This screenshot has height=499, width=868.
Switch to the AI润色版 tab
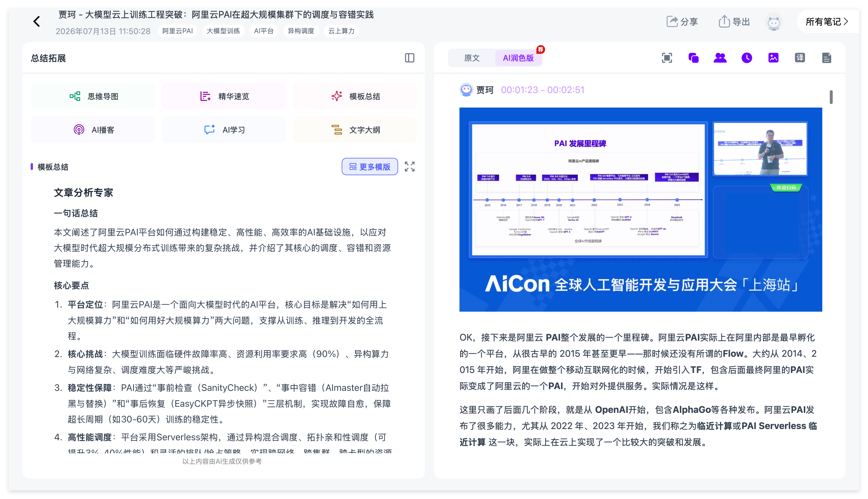(518, 58)
